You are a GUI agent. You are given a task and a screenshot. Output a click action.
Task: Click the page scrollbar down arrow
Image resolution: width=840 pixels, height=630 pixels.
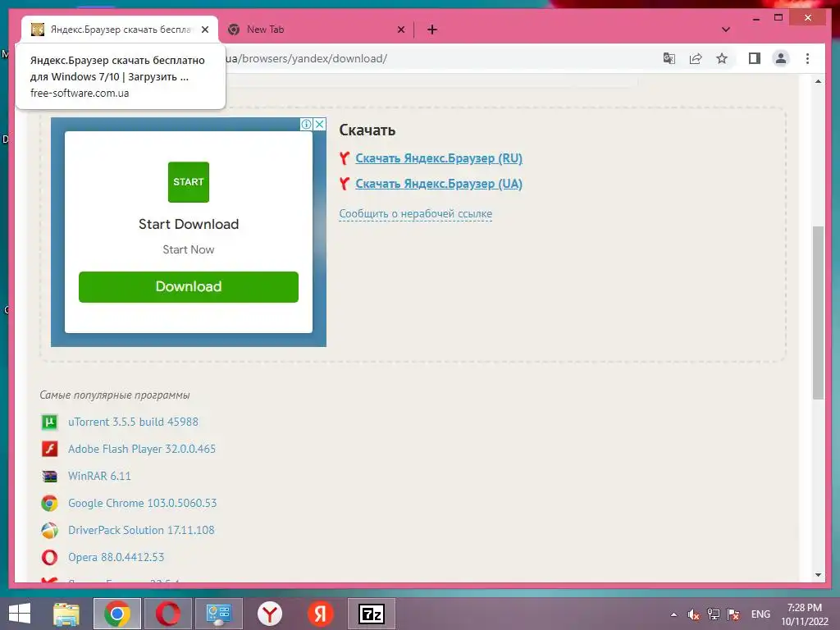click(x=818, y=575)
